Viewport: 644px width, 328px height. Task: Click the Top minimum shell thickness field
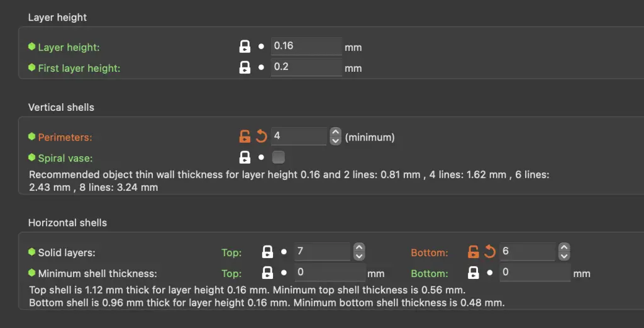coord(330,272)
